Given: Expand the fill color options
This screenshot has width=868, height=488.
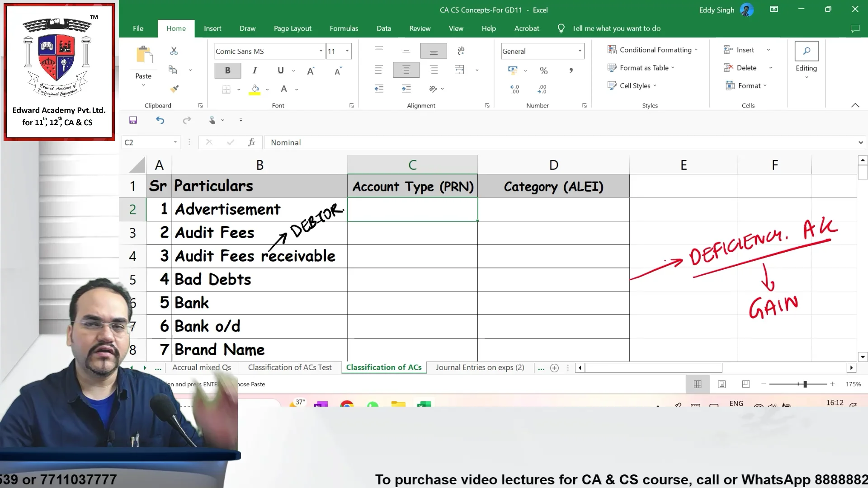Looking at the screenshot, I should coord(268,89).
